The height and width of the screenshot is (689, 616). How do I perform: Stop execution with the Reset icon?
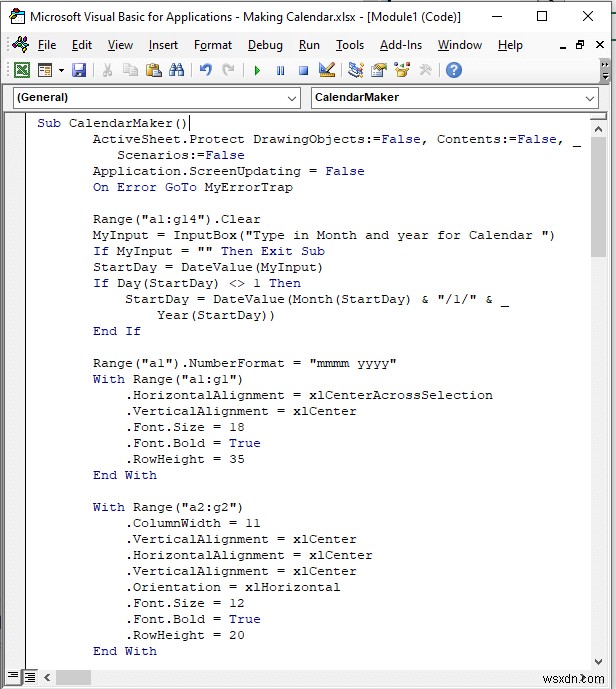pos(302,70)
